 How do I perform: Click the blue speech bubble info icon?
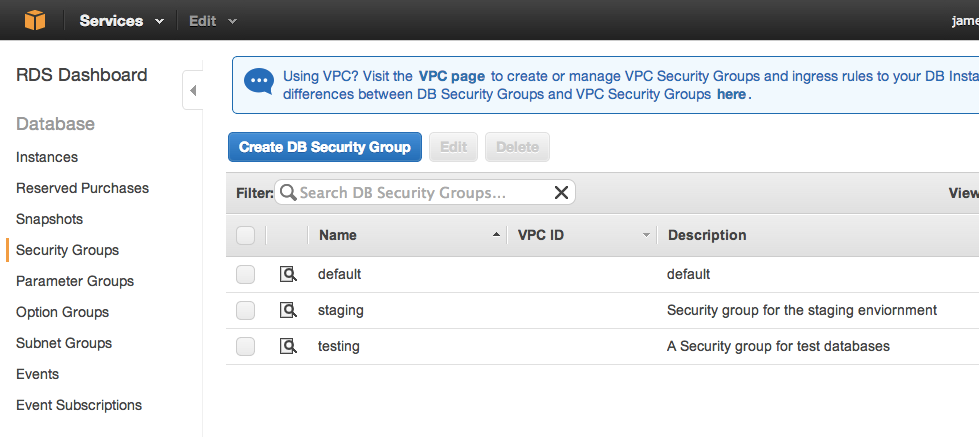tap(258, 82)
